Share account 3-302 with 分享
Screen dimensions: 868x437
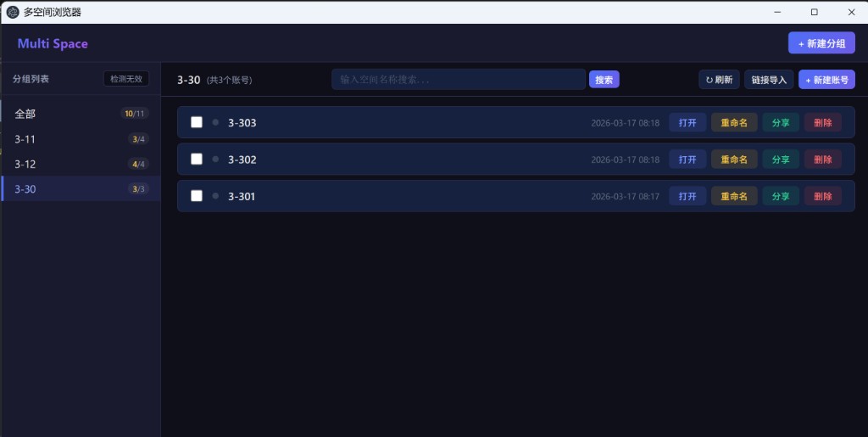click(781, 160)
